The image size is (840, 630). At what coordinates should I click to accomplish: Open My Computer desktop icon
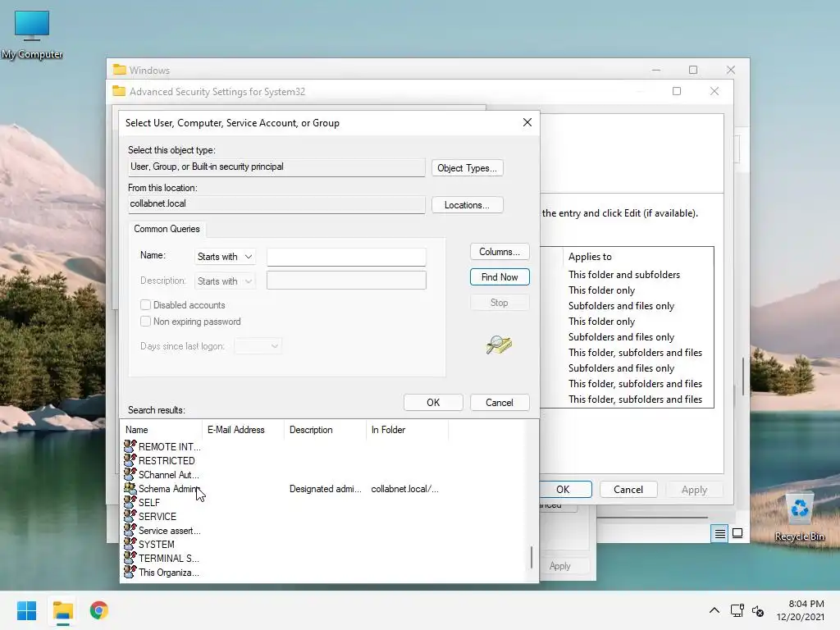click(32, 34)
